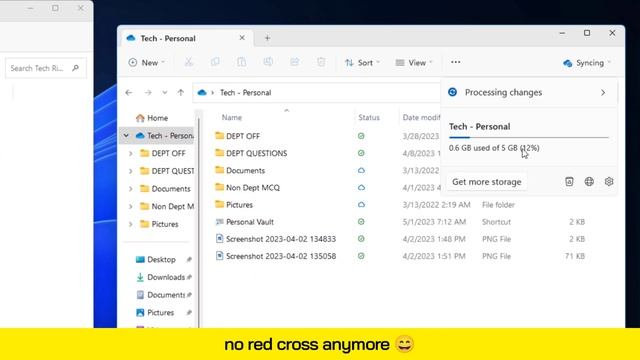Click search magnifier in left window
The image size is (640, 360).
point(76,68)
